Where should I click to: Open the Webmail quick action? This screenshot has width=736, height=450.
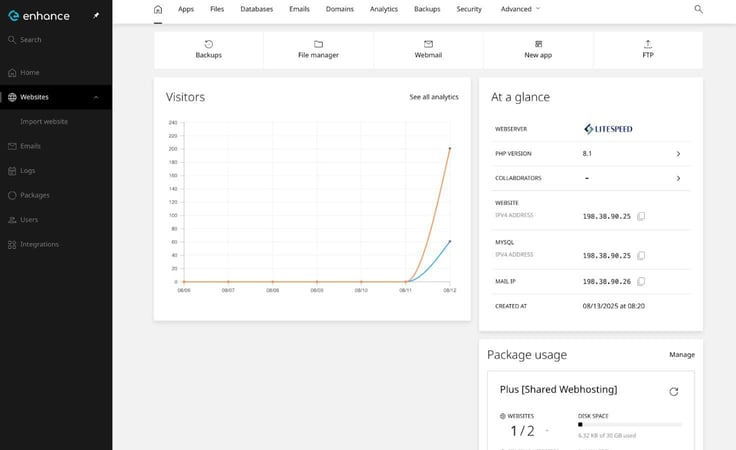[x=428, y=50]
